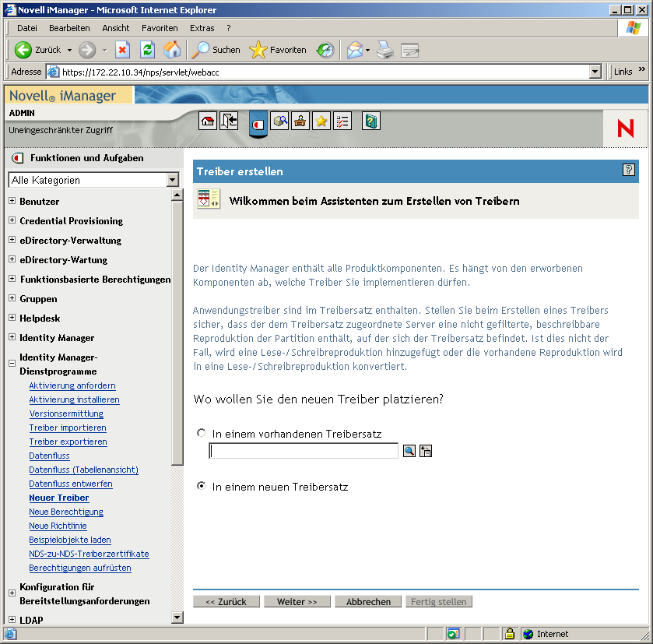Open the 'Favoriten' menu in Internet Explorer
The image size is (653, 644).
(160, 28)
